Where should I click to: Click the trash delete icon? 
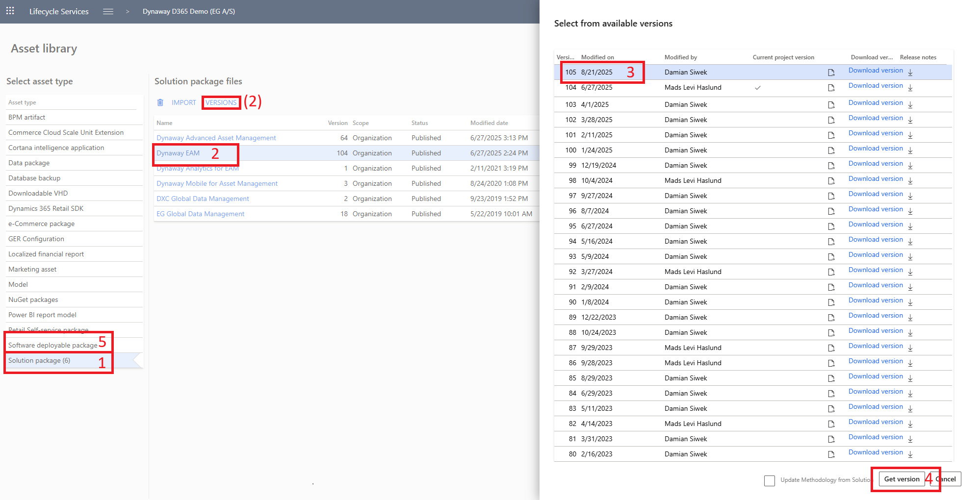(160, 102)
